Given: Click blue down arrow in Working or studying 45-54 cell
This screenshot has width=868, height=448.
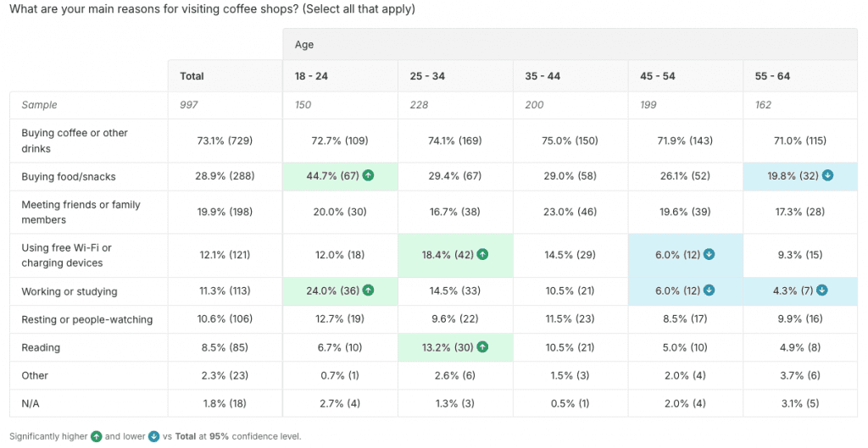Looking at the screenshot, I should [x=708, y=290].
